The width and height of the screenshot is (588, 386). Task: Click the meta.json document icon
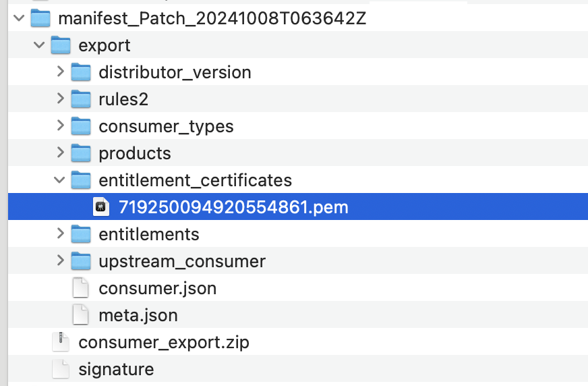81,315
